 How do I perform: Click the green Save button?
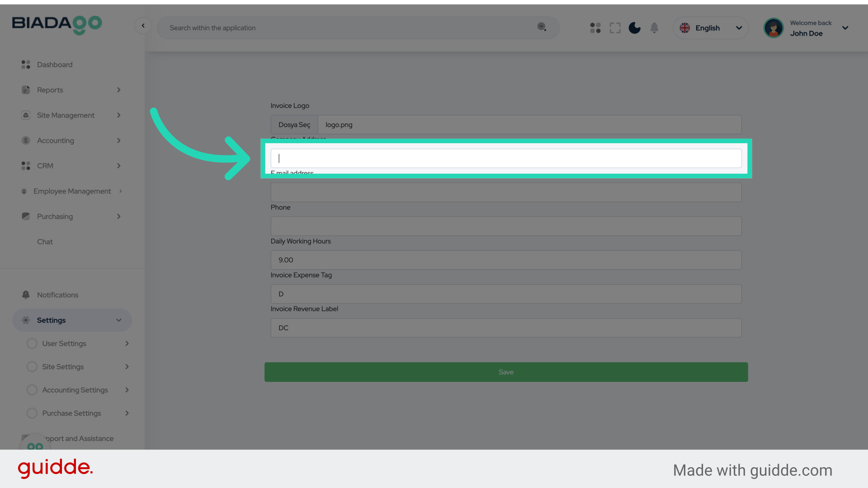click(x=506, y=372)
